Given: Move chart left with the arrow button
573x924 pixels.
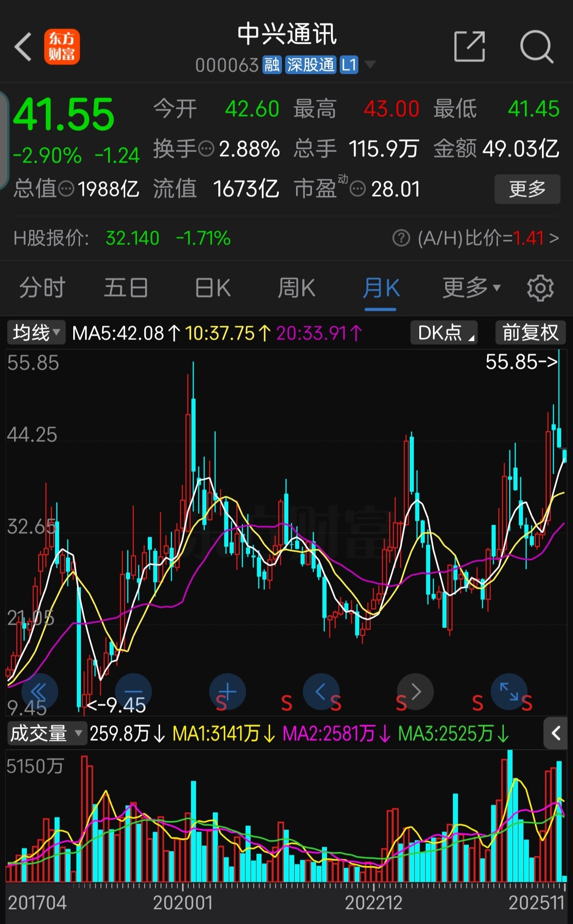Looking at the screenshot, I should [x=321, y=692].
